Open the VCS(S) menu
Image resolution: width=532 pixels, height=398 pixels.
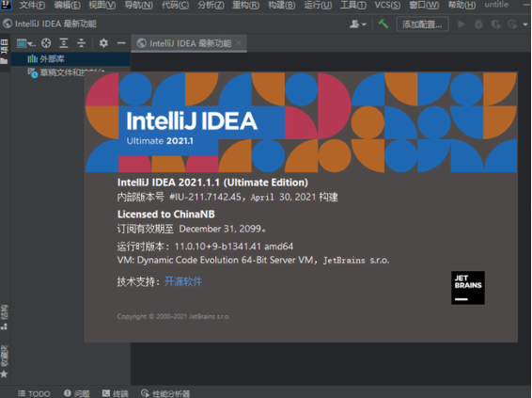click(387, 5)
